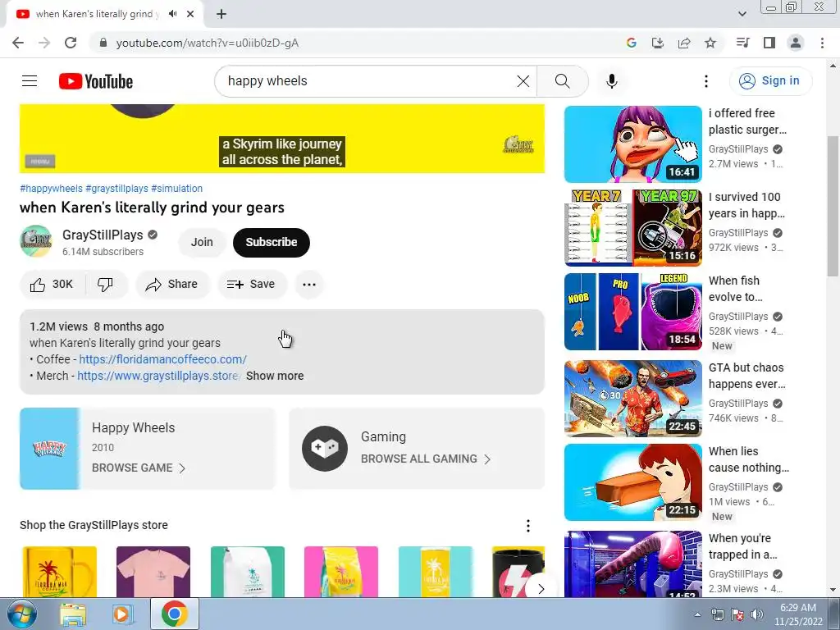Image resolution: width=840 pixels, height=630 pixels.
Task: Go to YouTube home via logo
Action: (96, 81)
